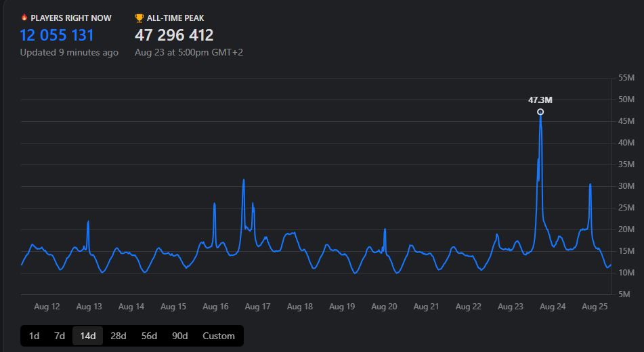Click the 'Aug 23 at 5:00pm GMT+2' timestamp
The height and width of the screenshot is (352, 644).
point(189,52)
